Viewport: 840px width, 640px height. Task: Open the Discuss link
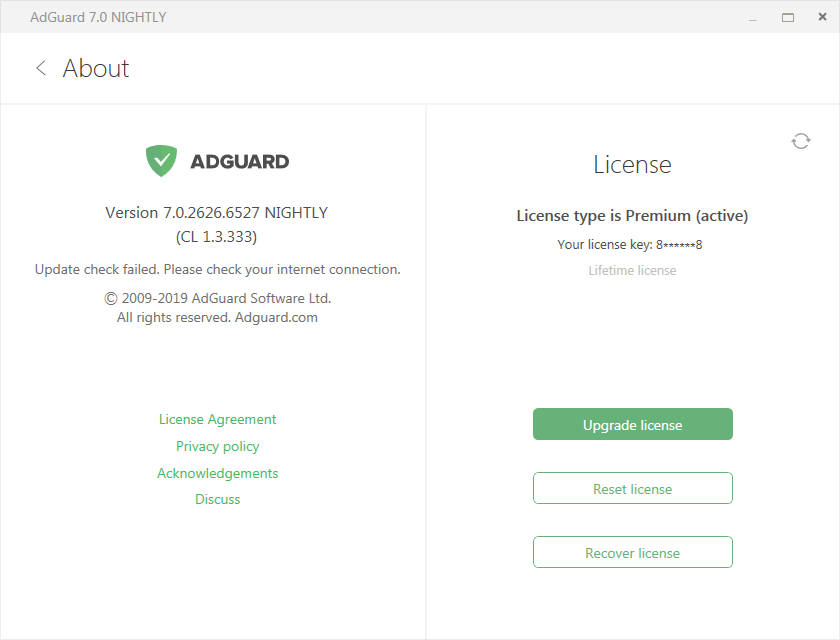217,500
